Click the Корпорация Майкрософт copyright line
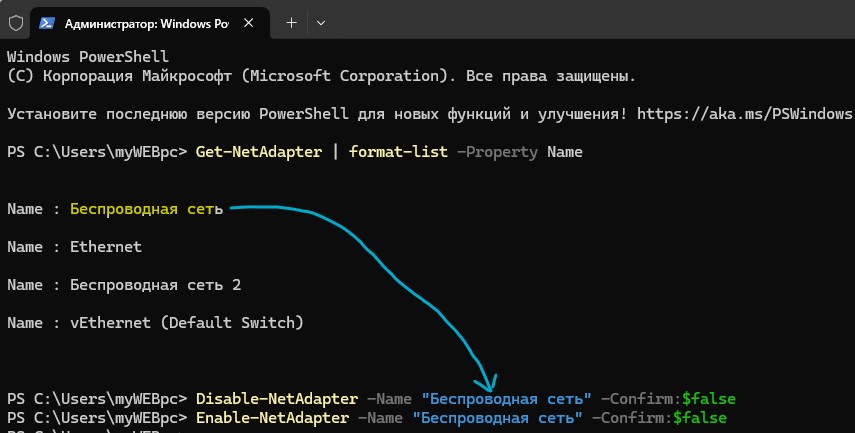The width and height of the screenshot is (855, 433). click(x=321, y=76)
